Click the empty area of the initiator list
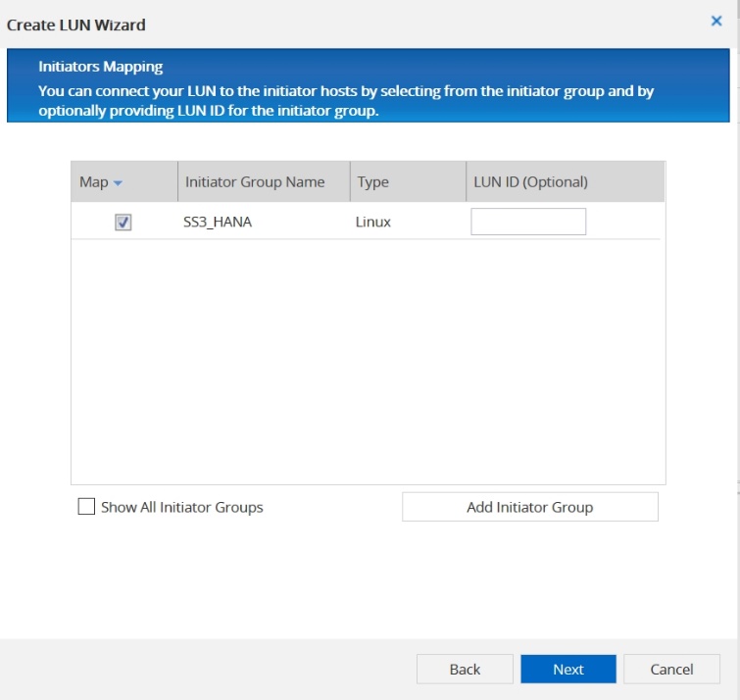This screenshot has height=700, width=740. coord(368,363)
